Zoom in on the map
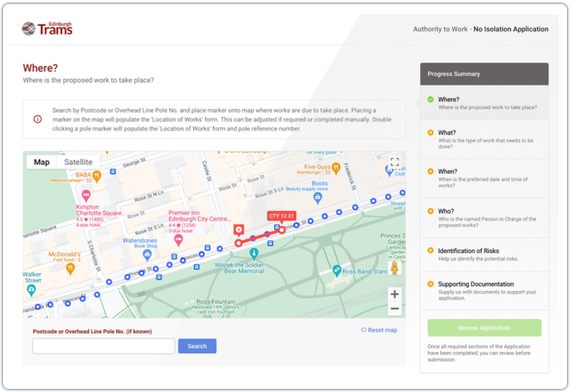This screenshot has width=570, height=392. point(394,294)
